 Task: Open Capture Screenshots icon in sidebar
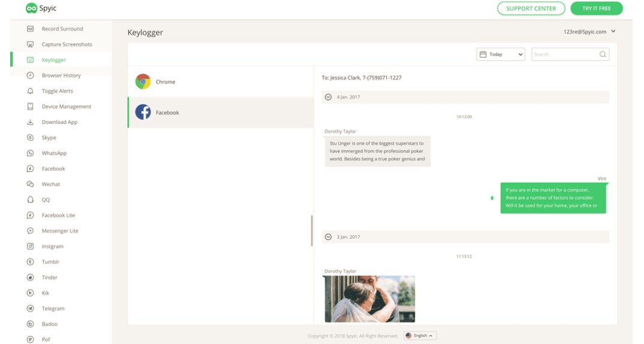pyautogui.click(x=31, y=44)
